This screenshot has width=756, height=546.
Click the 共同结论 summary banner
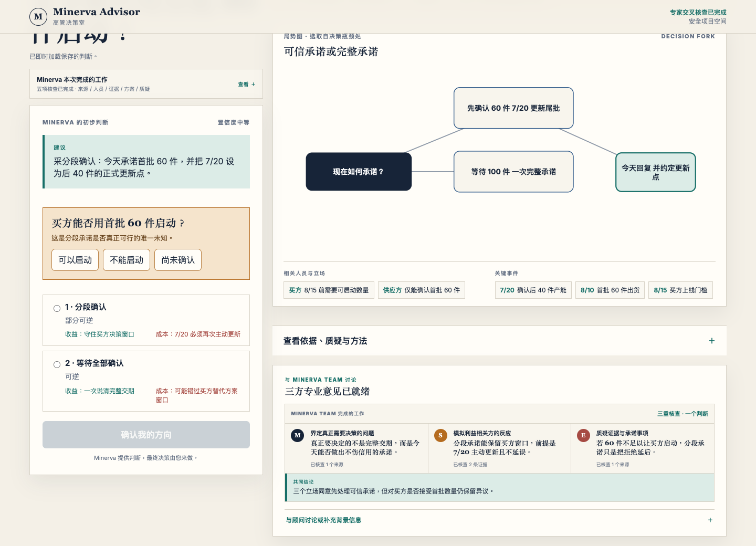[499, 487]
